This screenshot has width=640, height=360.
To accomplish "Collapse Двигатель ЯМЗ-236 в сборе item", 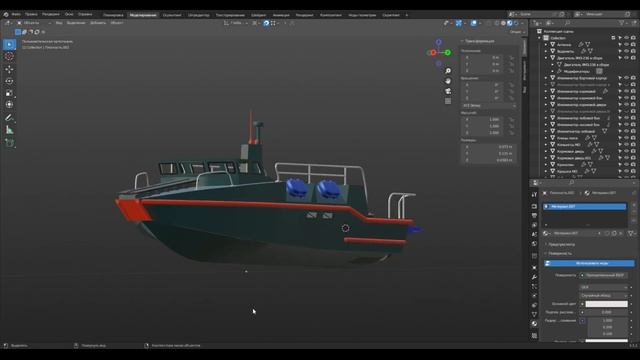I will coord(546,58).
